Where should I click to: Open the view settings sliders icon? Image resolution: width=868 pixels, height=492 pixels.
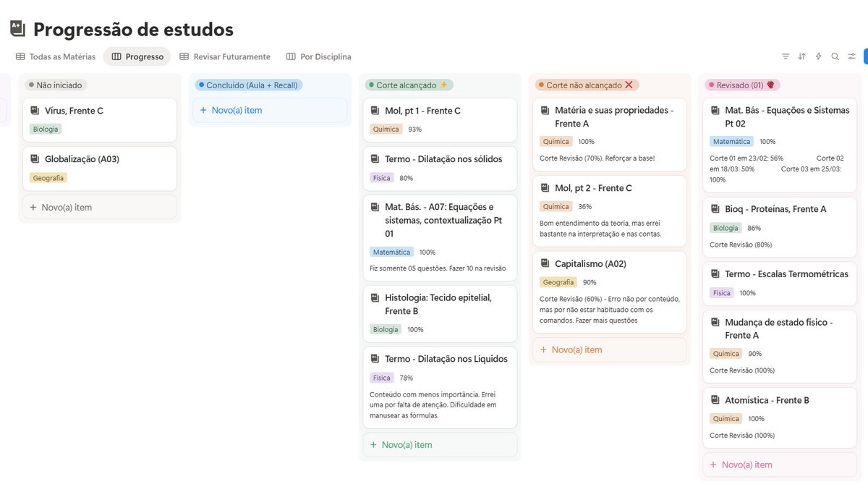852,56
